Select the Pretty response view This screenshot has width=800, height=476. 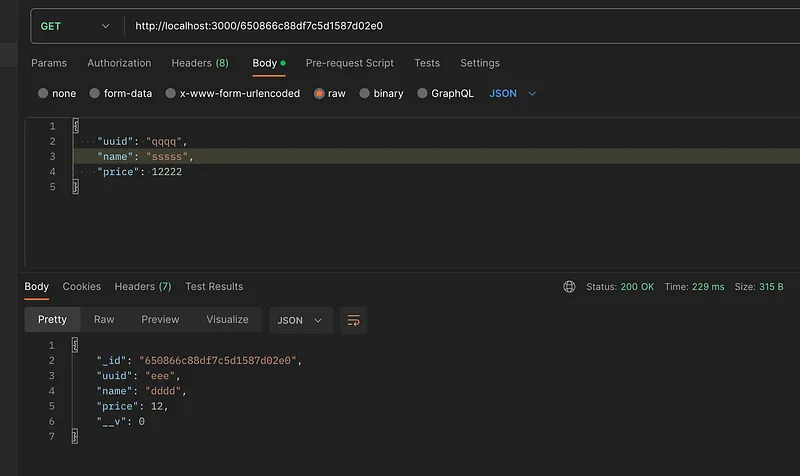pos(53,319)
